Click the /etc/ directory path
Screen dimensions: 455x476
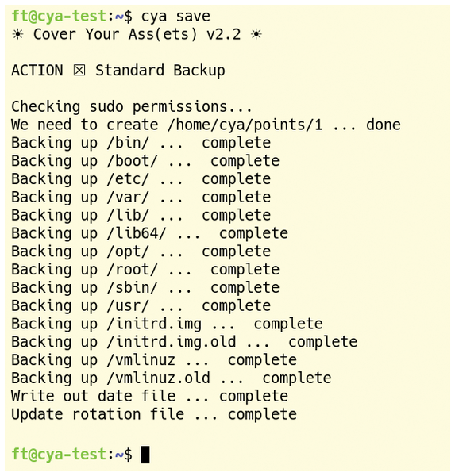coord(128,179)
